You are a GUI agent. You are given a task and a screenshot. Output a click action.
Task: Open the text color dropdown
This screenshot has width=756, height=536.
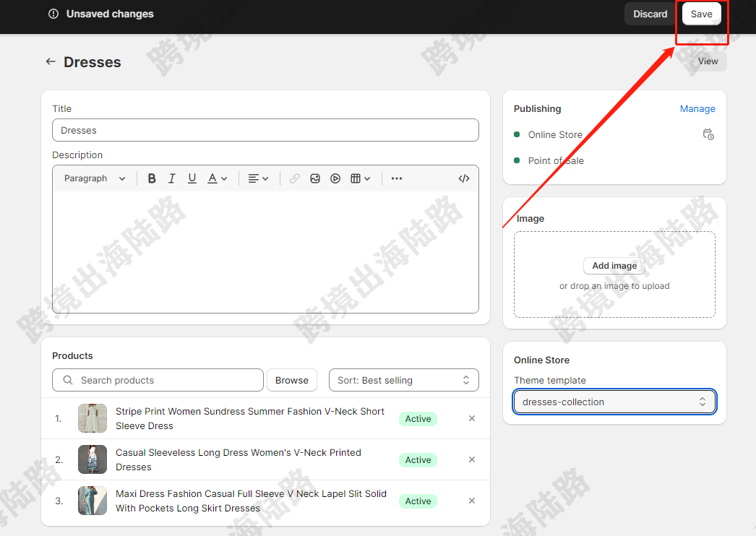[218, 178]
